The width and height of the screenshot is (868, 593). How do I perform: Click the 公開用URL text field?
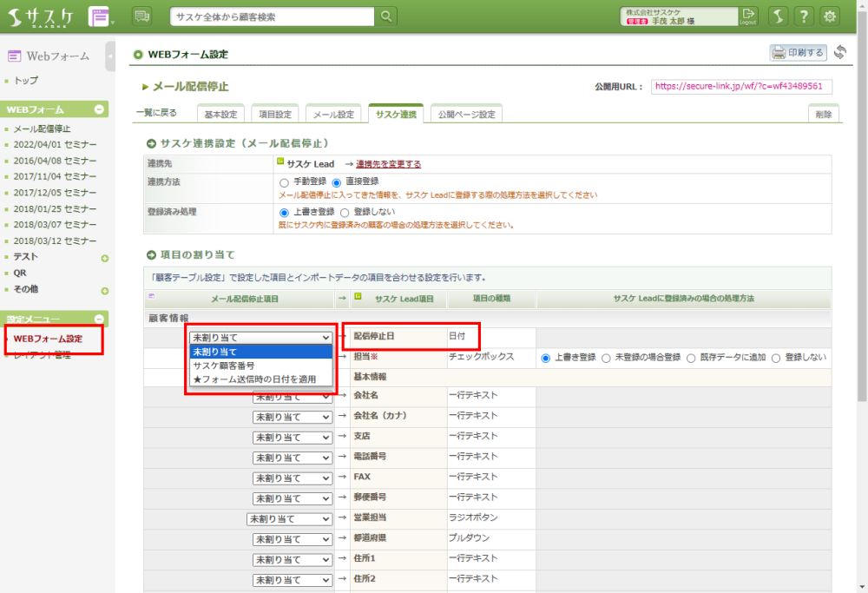[741, 87]
